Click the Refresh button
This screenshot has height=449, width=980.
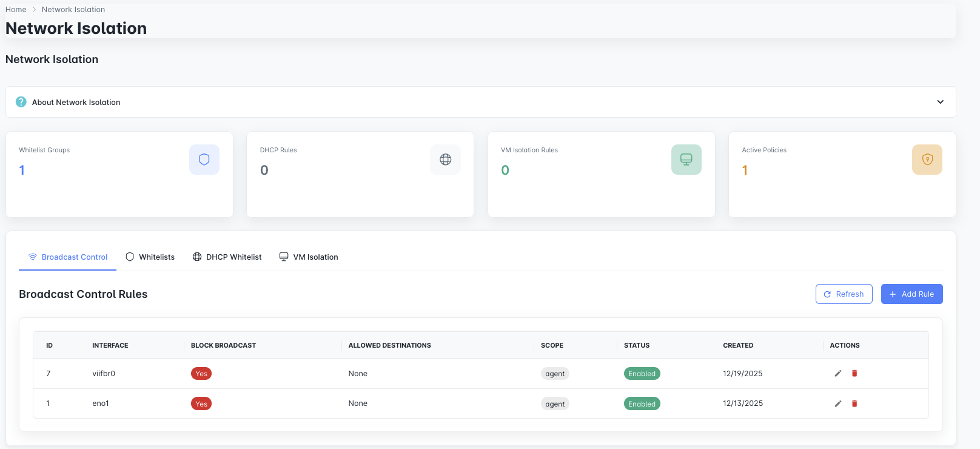(x=844, y=294)
